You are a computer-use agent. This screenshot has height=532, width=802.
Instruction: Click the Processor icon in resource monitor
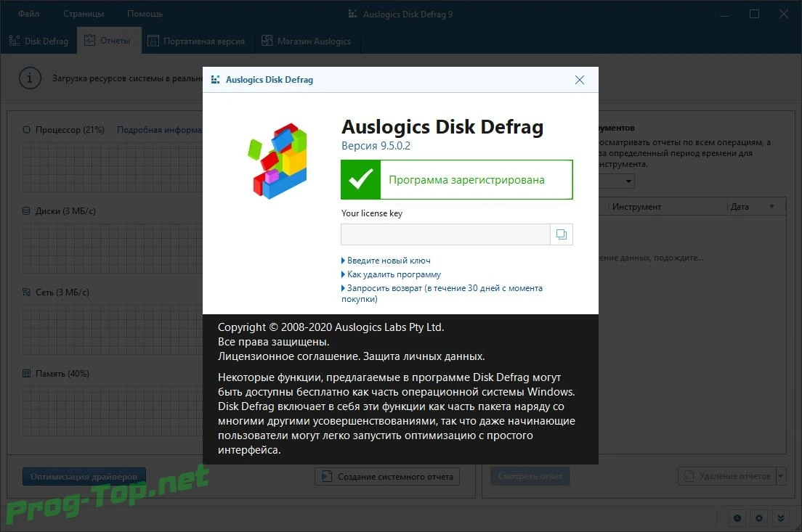point(27,130)
